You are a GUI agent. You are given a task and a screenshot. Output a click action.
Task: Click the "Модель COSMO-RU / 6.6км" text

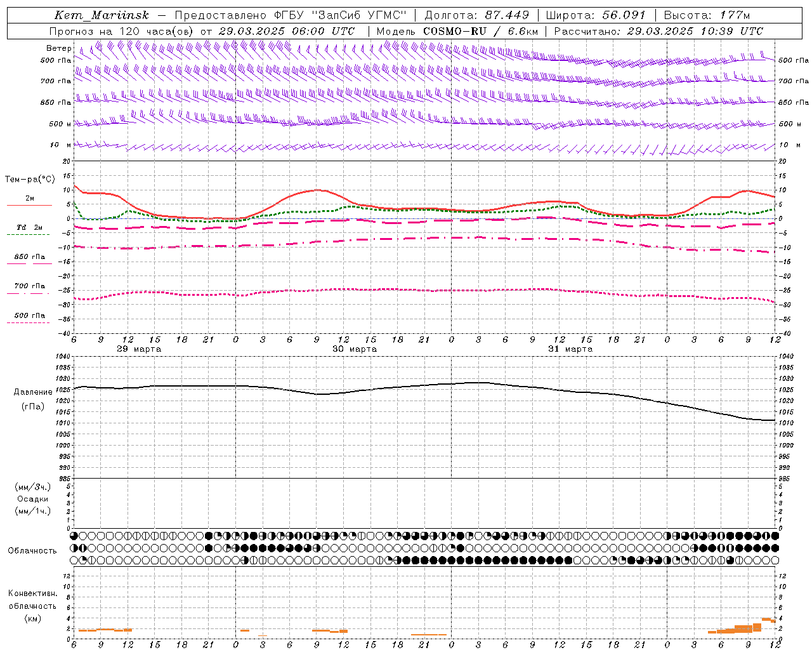pyautogui.click(x=457, y=31)
